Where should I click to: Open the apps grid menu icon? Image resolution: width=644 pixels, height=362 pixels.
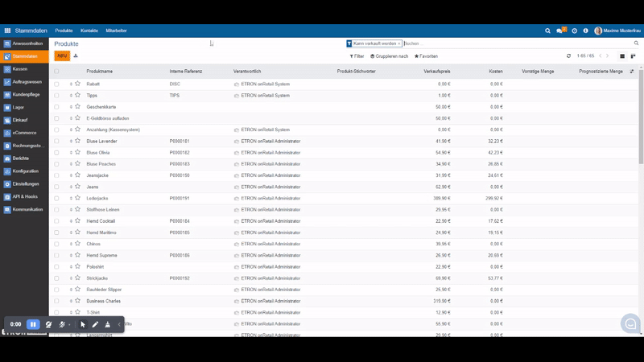(8, 31)
